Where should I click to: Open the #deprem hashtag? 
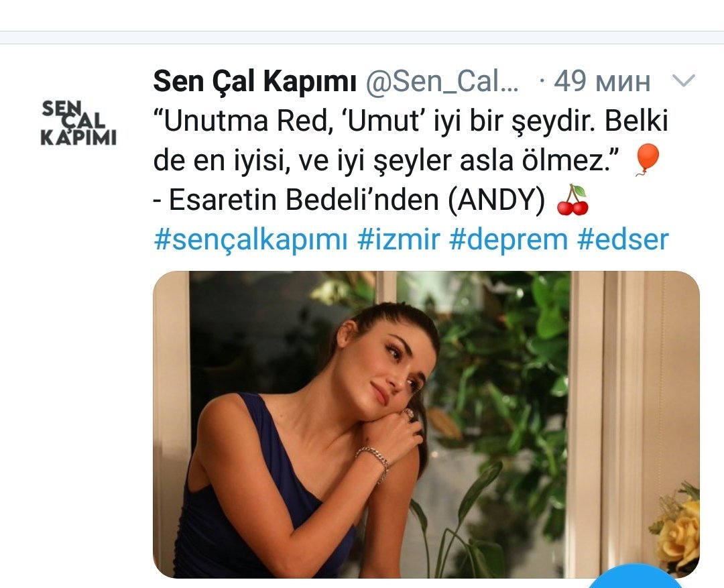[x=508, y=240]
